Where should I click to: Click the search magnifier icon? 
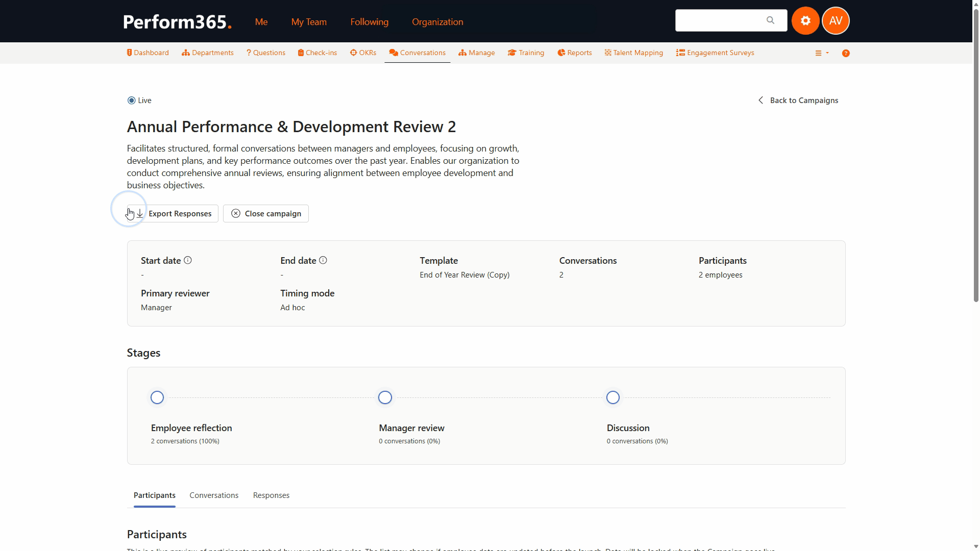[770, 20]
